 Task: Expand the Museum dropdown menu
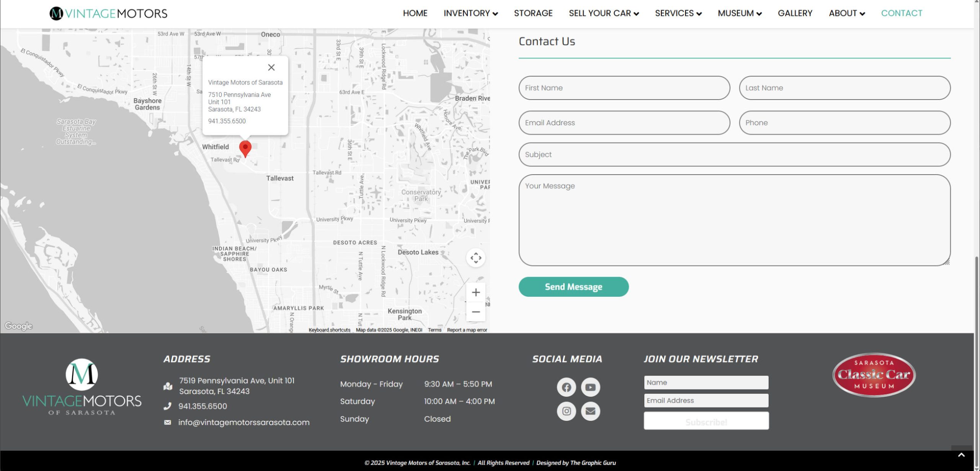coord(740,13)
